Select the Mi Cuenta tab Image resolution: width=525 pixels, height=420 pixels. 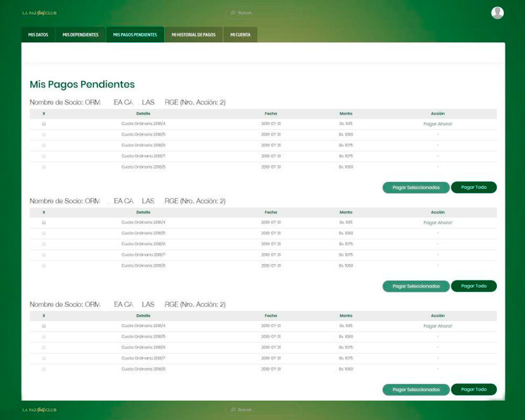pos(240,35)
